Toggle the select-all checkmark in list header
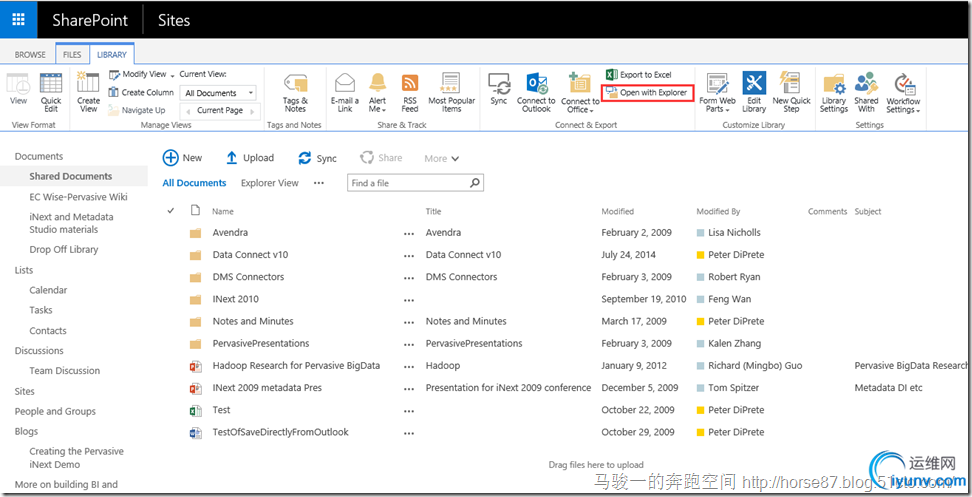This screenshot has width=972, height=497. (171, 211)
